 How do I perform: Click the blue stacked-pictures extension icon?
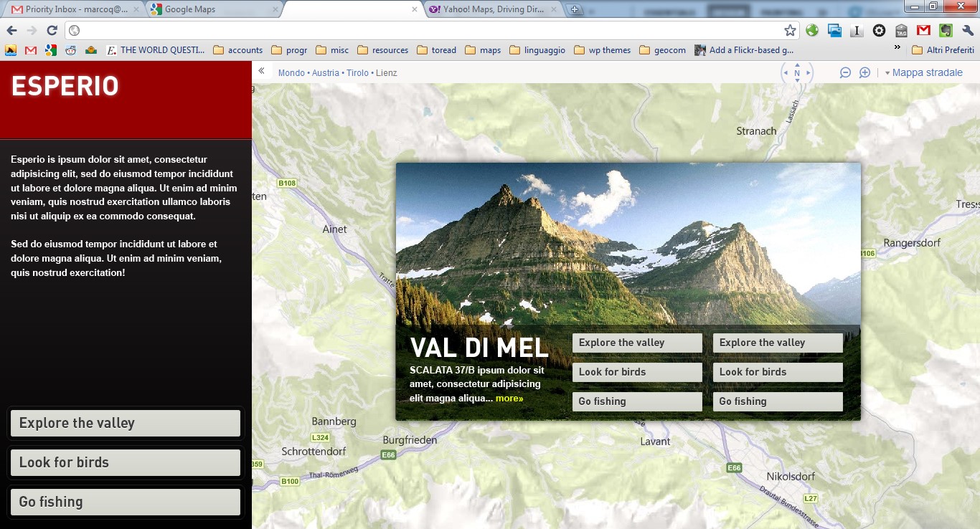[834, 30]
